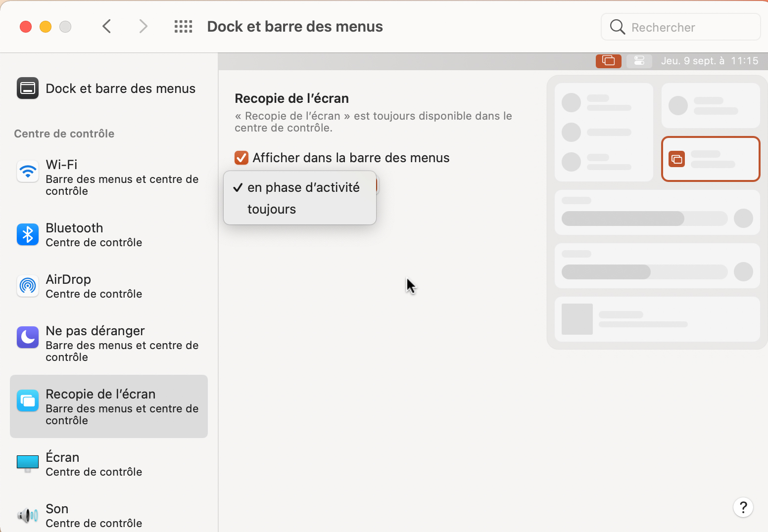Click Control Center icon in preview menu bar
The width and height of the screenshot is (768, 532).
[x=639, y=61]
